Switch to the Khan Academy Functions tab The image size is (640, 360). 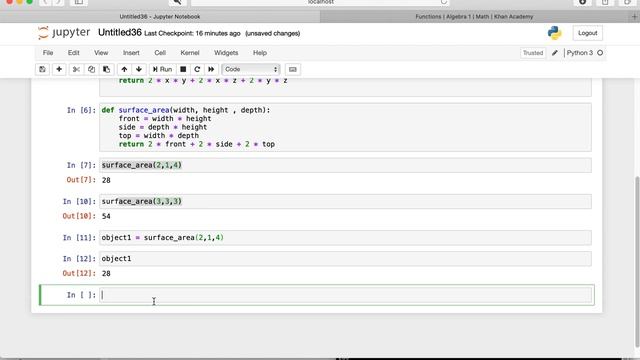(474, 17)
